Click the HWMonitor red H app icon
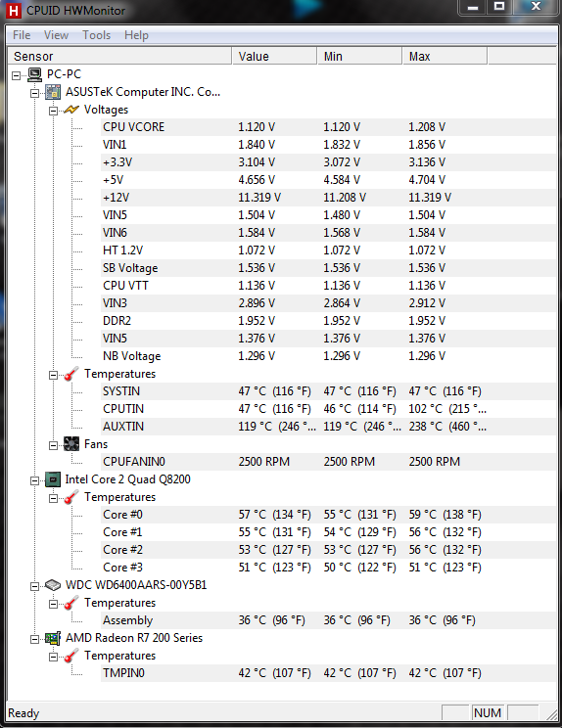Screen dimensions: 562x728 click(x=14, y=10)
